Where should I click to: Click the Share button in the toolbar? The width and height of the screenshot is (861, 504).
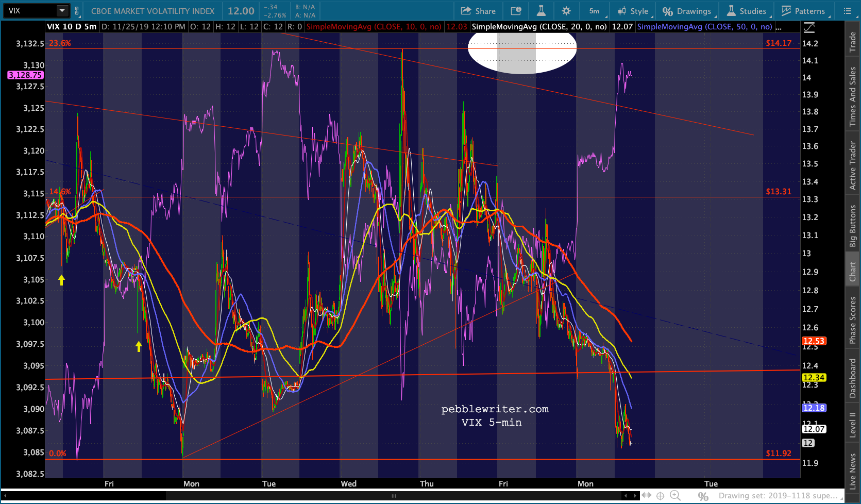point(478,11)
